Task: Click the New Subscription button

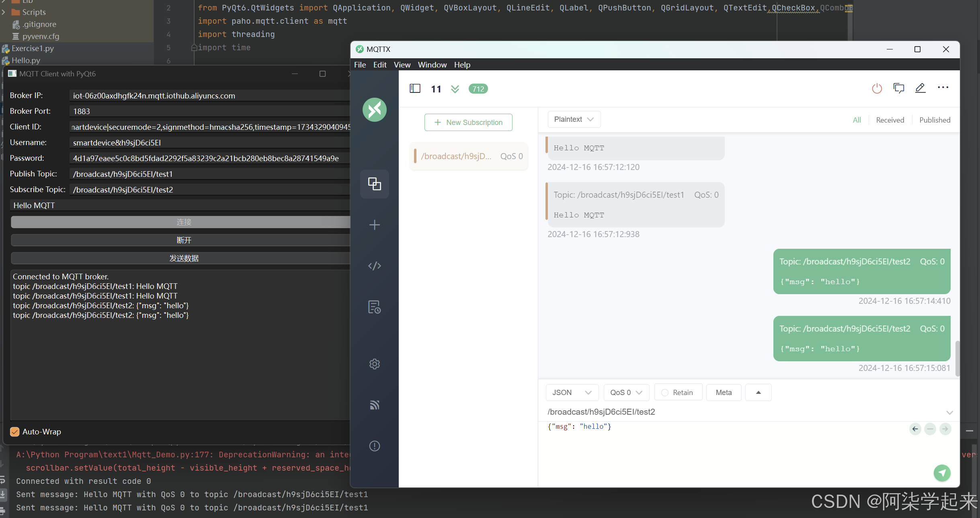Action: click(x=468, y=122)
